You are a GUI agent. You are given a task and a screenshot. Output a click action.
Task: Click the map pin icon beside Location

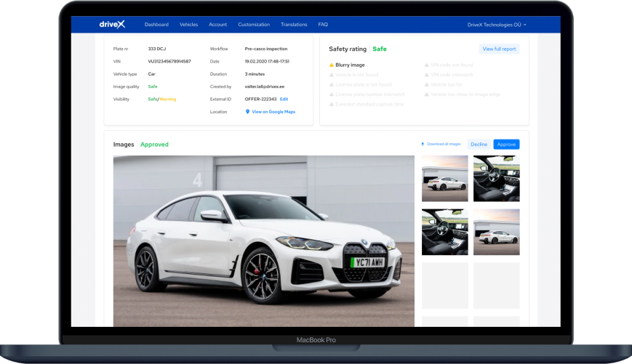247,112
